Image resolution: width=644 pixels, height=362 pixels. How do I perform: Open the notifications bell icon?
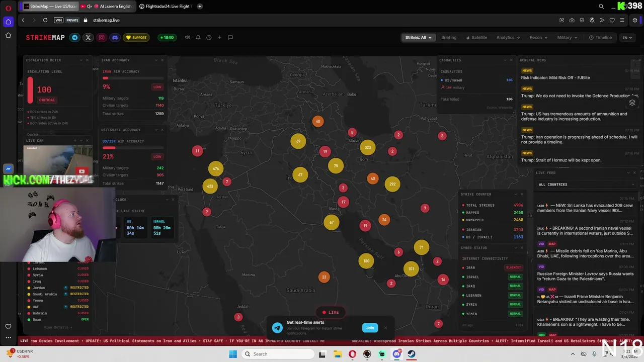click(198, 37)
